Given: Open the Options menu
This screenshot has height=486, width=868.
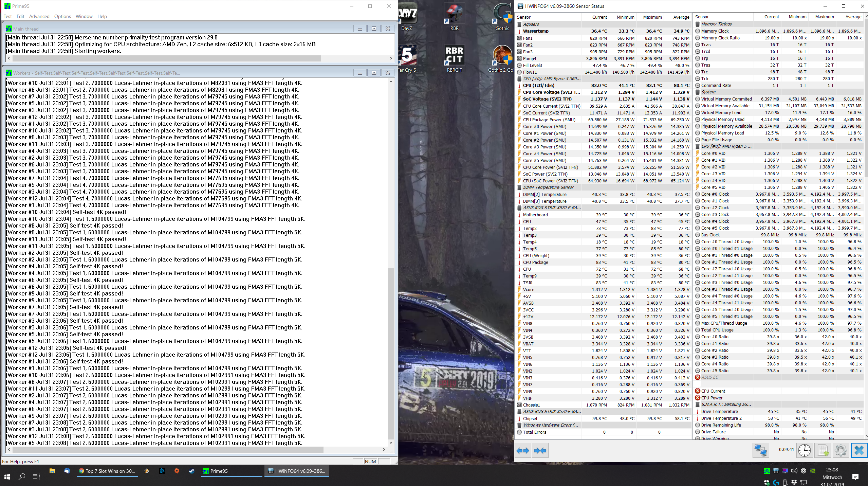Looking at the screenshot, I should click(x=62, y=16).
